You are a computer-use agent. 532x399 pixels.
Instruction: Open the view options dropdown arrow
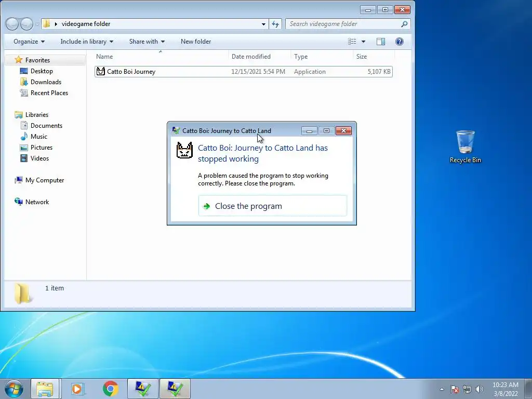pyautogui.click(x=363, y=42)
